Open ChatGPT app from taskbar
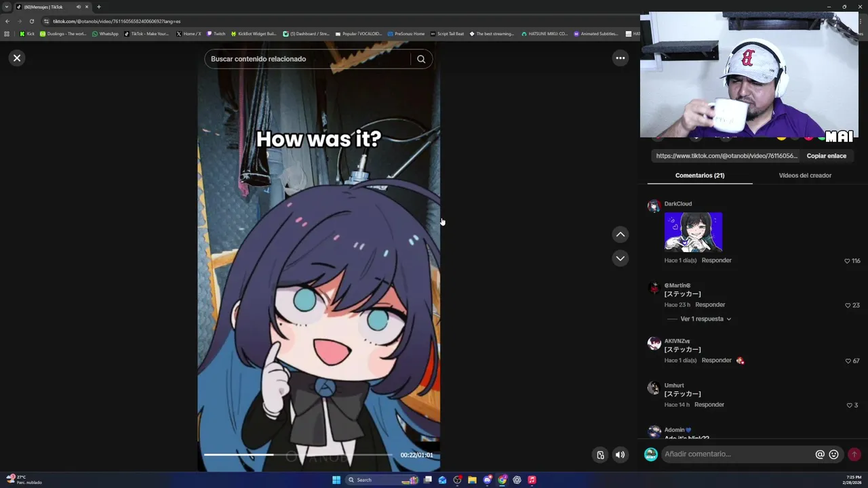 [x=517, y=480]
